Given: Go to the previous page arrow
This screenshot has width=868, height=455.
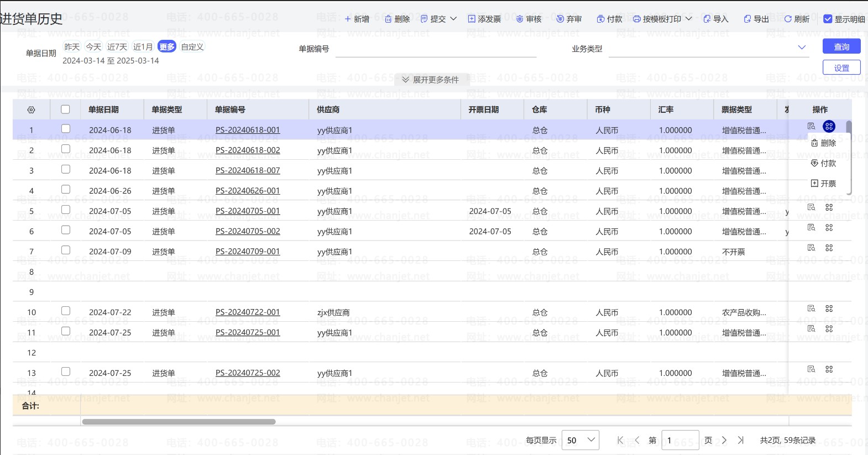Looking at the screenshot, I should pos(637,440).
